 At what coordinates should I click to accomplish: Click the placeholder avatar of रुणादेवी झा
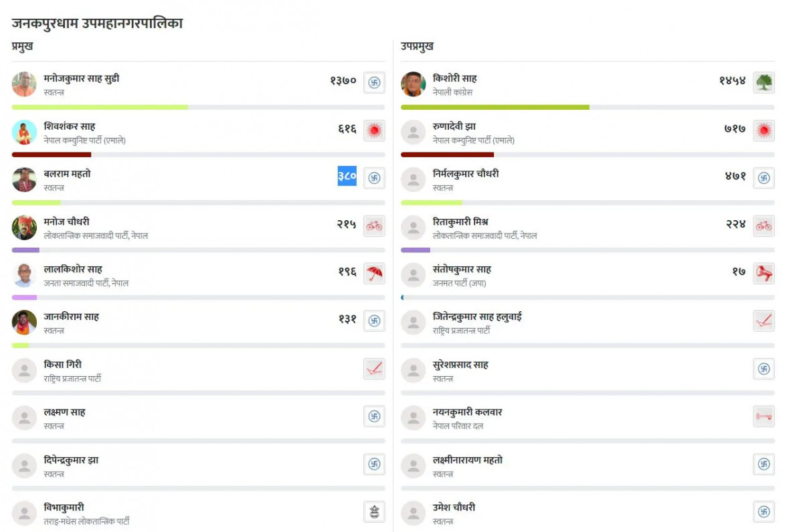click(x=414, y=132)
